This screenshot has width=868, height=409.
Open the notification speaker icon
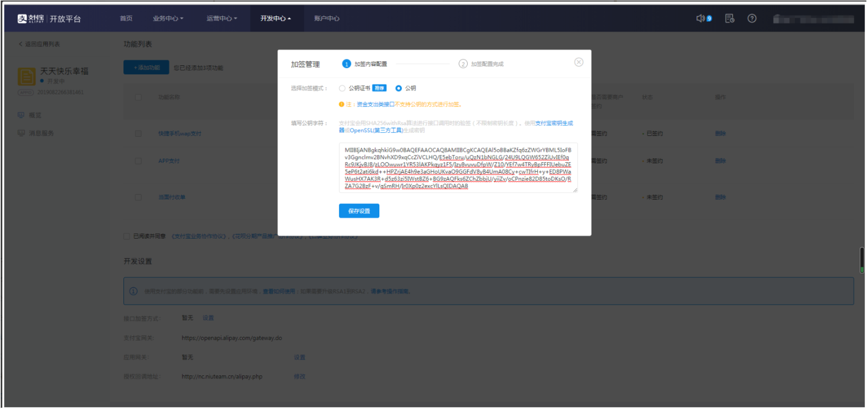[x=701, y=19]
